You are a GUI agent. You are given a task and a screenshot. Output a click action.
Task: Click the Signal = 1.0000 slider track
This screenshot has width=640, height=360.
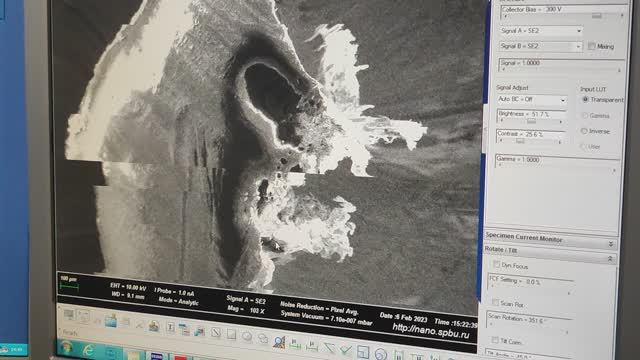pyautogui.click(x=561, y=70)
